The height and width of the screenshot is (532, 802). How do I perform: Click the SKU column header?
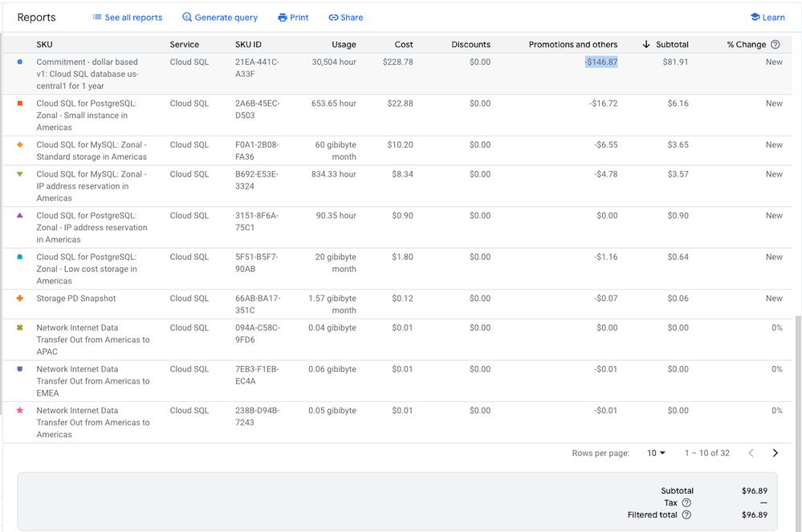(x=44, y=44)
